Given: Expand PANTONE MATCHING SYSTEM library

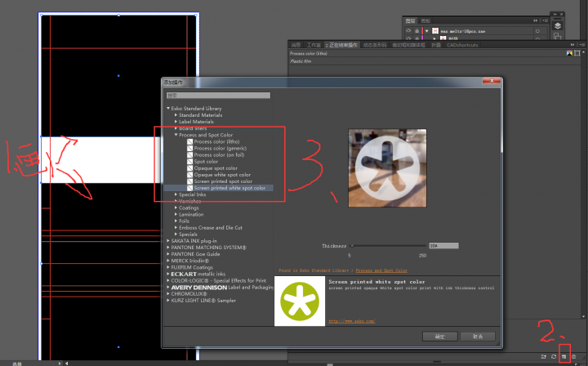Looking at the screenshot, I should point(168,248).
